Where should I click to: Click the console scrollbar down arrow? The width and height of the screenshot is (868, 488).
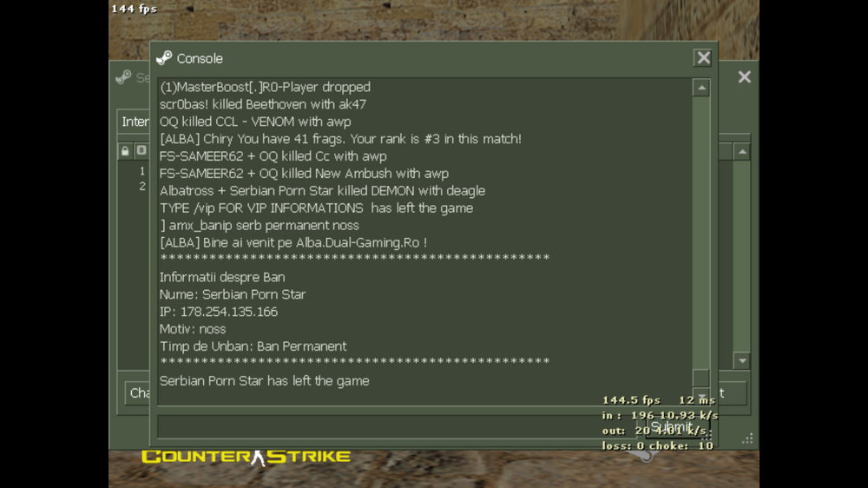(x=701, y=397)
